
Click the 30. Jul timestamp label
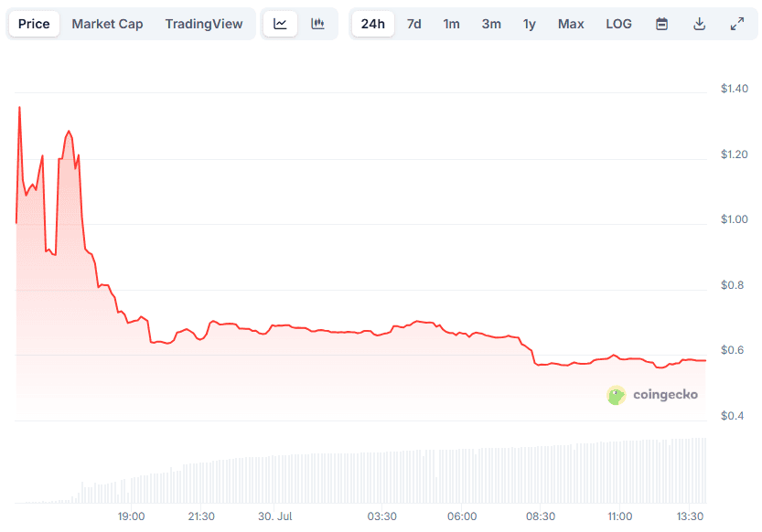pos(274,516)
